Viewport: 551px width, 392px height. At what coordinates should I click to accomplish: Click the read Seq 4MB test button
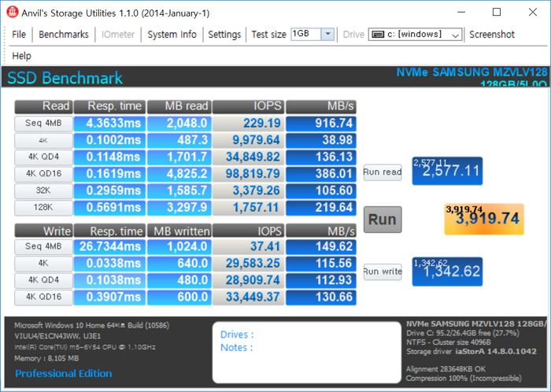[43, 124]
